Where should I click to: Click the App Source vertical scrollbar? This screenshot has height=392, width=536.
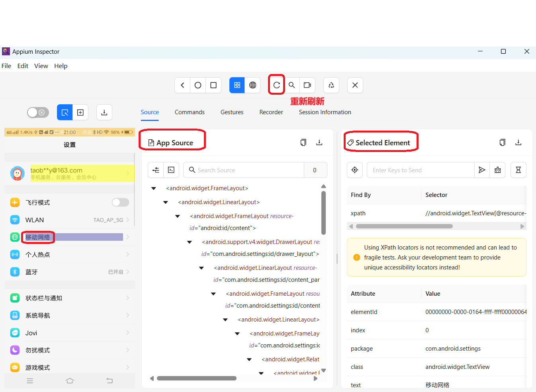click(324, 213)
